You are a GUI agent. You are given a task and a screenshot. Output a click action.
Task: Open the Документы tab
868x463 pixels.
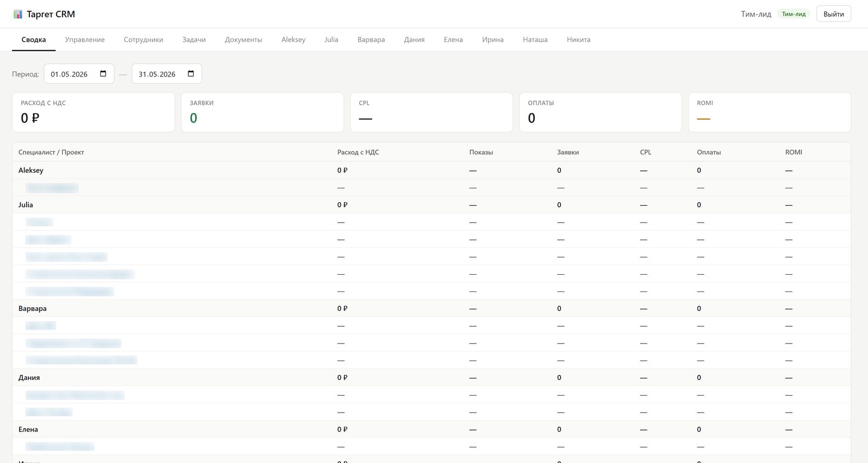pyautogui.click(x=244, y=40)
